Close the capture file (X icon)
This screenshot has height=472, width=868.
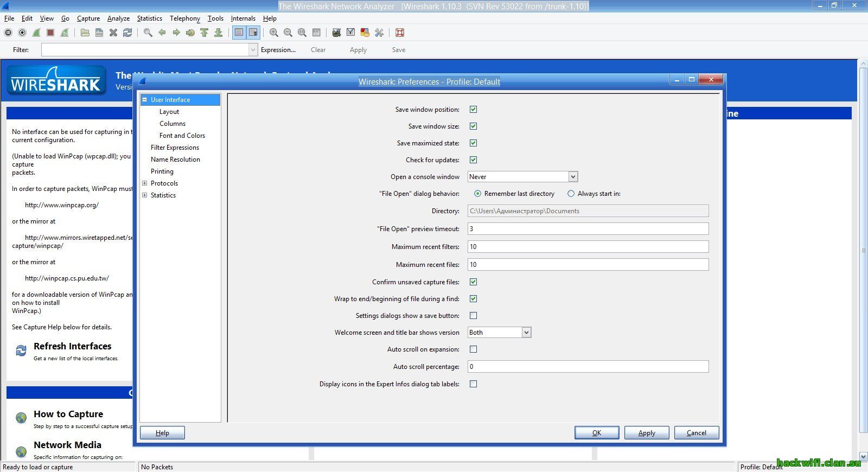[x=113, y=33]
